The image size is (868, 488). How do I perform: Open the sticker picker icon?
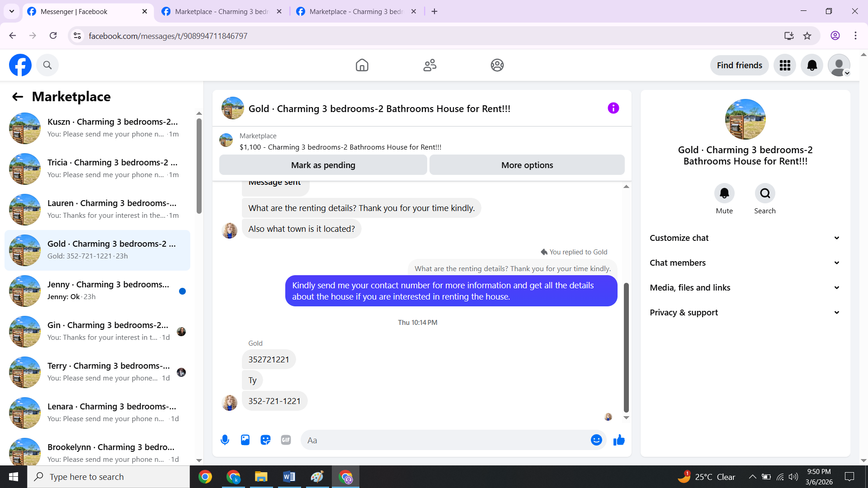tap(265, 440)
